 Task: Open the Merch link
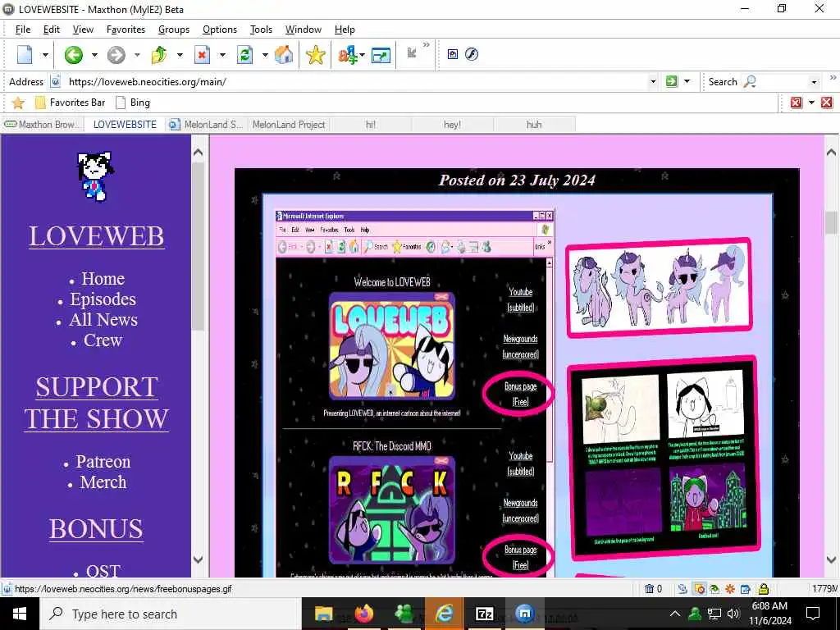pos(103,482)
